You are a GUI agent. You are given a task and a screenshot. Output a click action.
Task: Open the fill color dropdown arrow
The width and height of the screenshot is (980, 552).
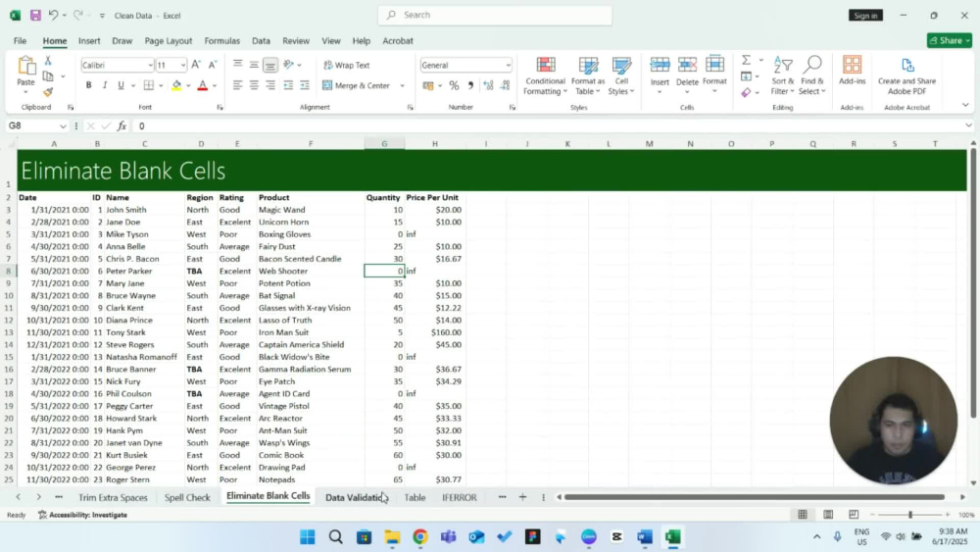tap(188, 85)
